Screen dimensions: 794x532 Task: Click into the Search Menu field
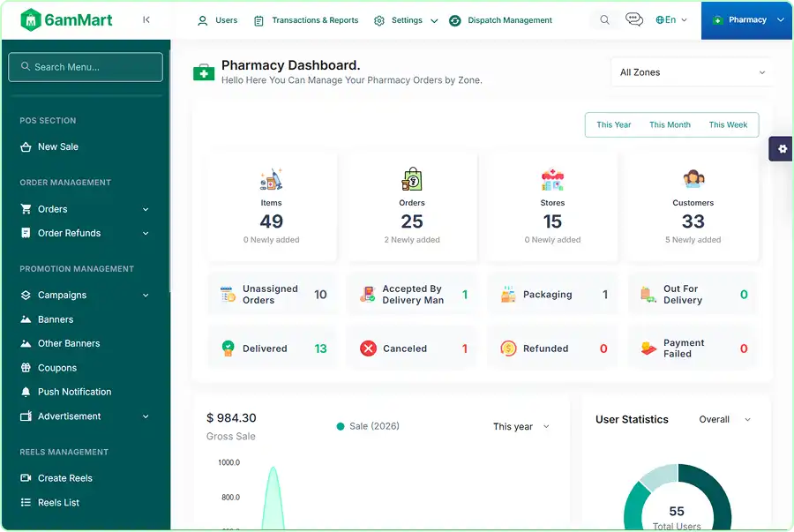tap(86, 67)
